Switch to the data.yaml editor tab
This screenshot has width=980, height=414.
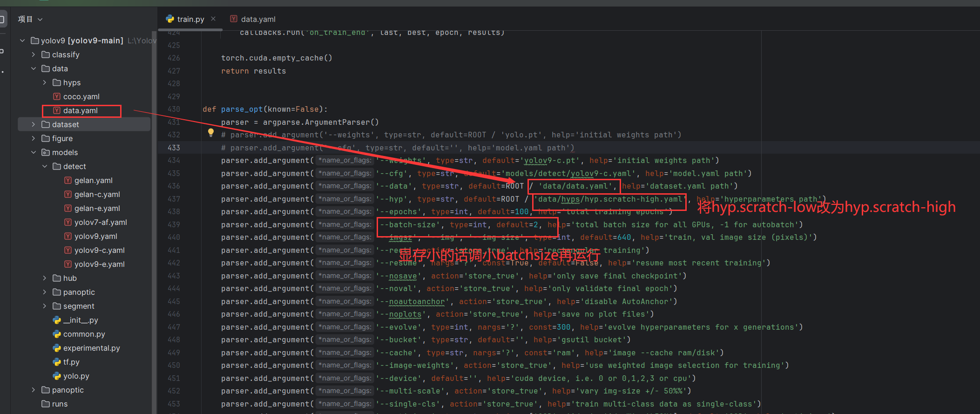click(253, 19)
